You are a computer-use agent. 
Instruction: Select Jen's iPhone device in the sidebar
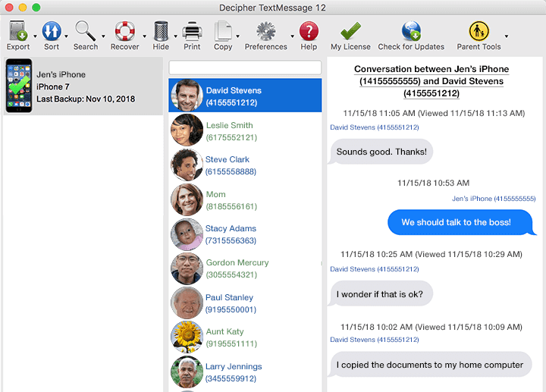(82, 86)
